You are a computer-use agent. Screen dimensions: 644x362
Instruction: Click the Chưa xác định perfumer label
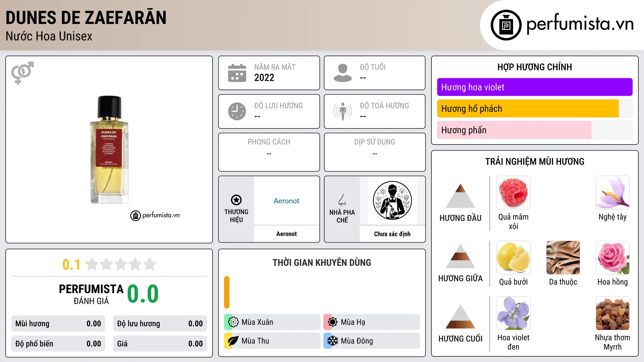coord(392,234)
